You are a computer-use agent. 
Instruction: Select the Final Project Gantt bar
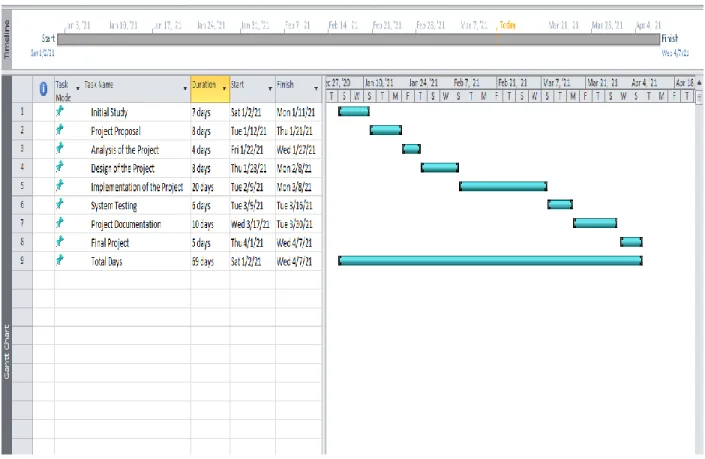pos(631,242)
